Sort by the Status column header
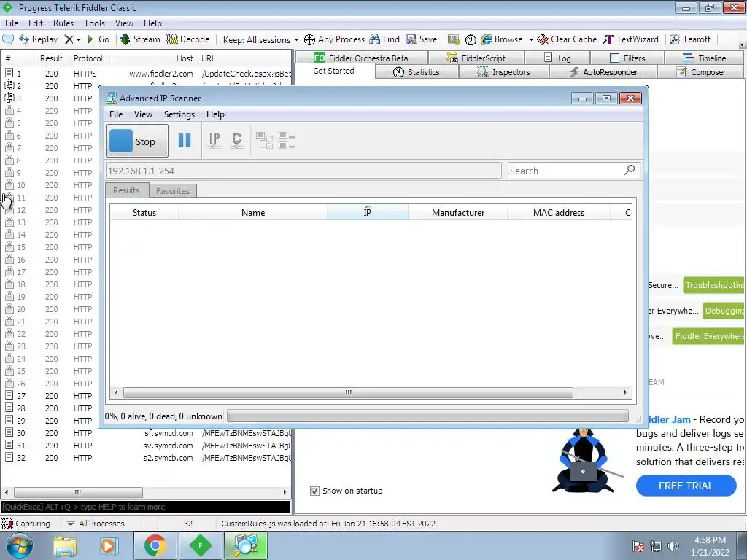This screenshot has width=747, height=560. click(x=144, y=212)
